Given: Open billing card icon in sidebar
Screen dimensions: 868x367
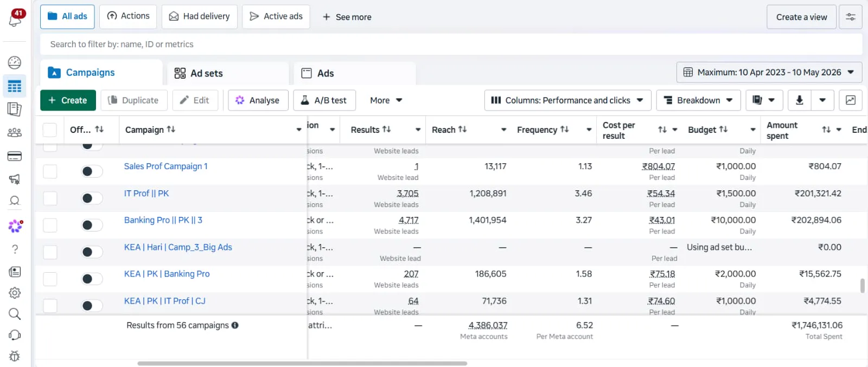Looking at the screenshot, I should pyautogui.click(x=15, y=156).
